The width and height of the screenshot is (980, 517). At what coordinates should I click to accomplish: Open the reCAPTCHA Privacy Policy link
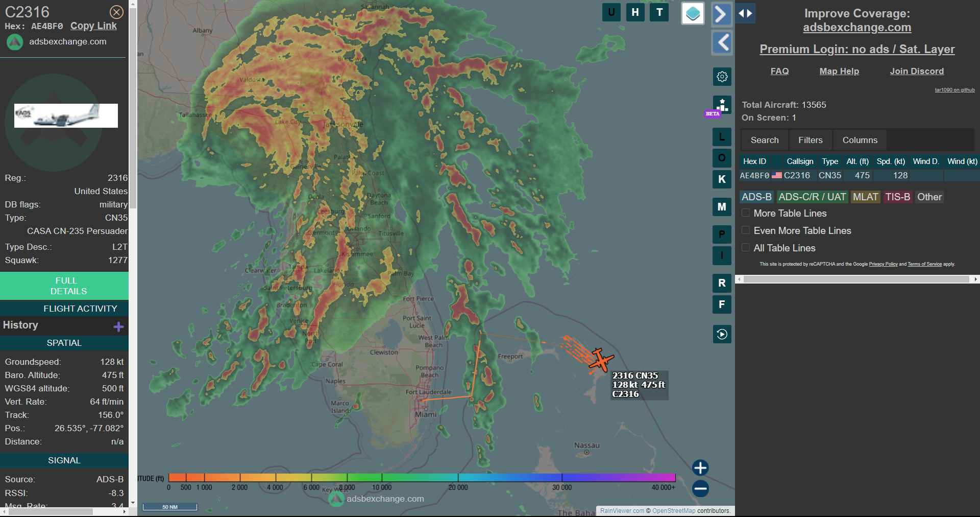[883, 264]
